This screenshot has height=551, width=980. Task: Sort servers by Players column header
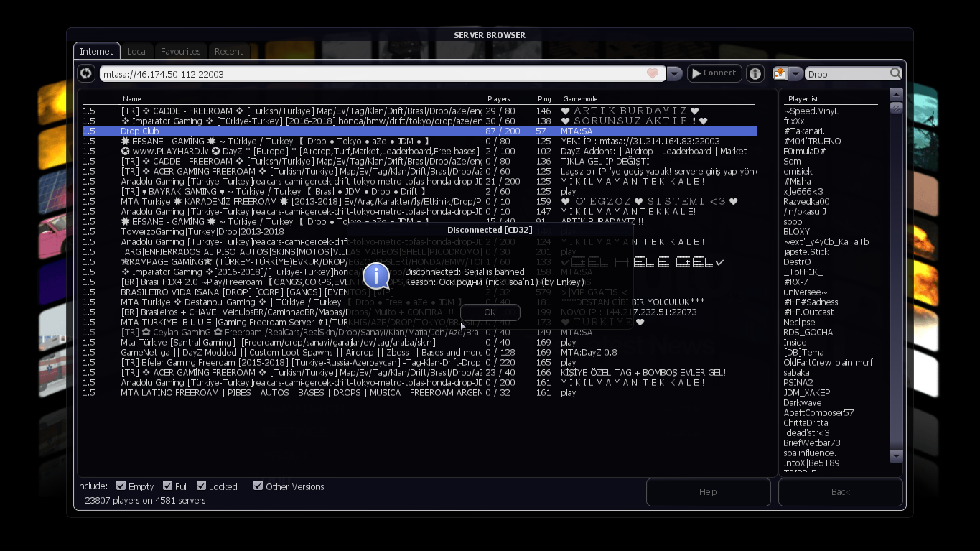pos(499,99)
